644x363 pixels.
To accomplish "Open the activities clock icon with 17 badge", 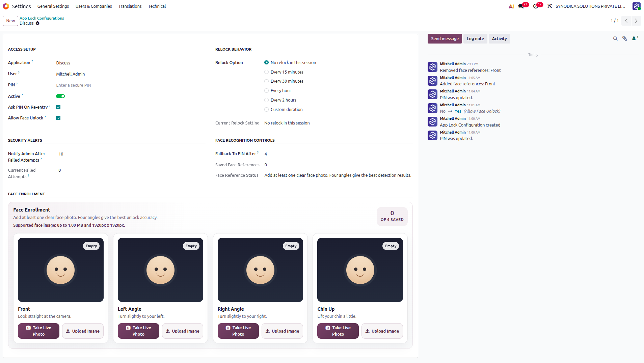I will pyautogui.click(x=536, y=6).
